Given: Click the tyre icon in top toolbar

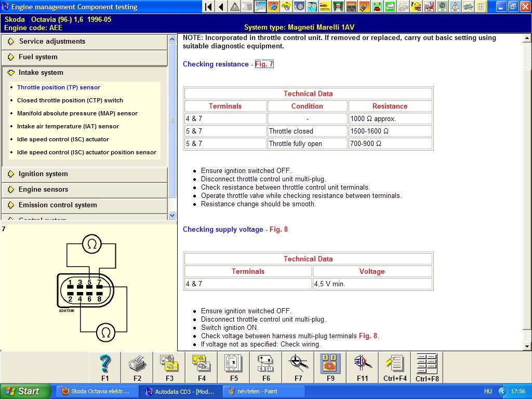Looking at the screenshot, I should click(299, 6).
